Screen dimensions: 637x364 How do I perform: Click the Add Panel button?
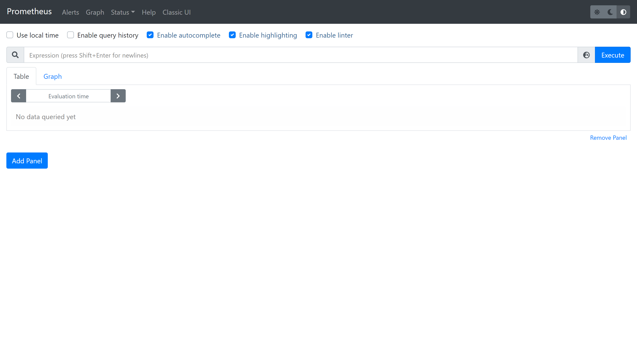[x=27, y=161]
